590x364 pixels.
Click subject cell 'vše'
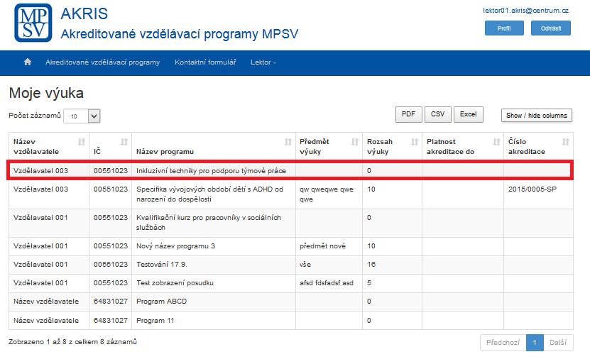pyautogui.click(x=329, y=265)
